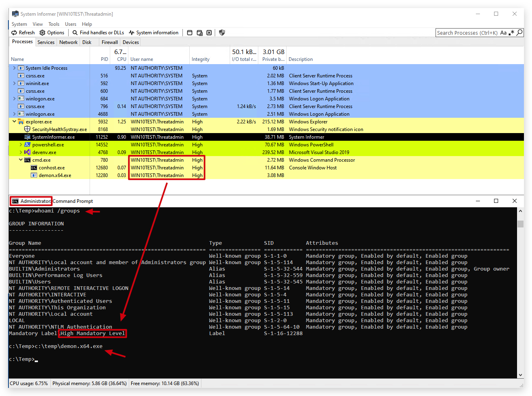Image resolution: width=532 pixels, height=396 pixels.
Task: Switch to the Network tab
Action: pos(69,42)
